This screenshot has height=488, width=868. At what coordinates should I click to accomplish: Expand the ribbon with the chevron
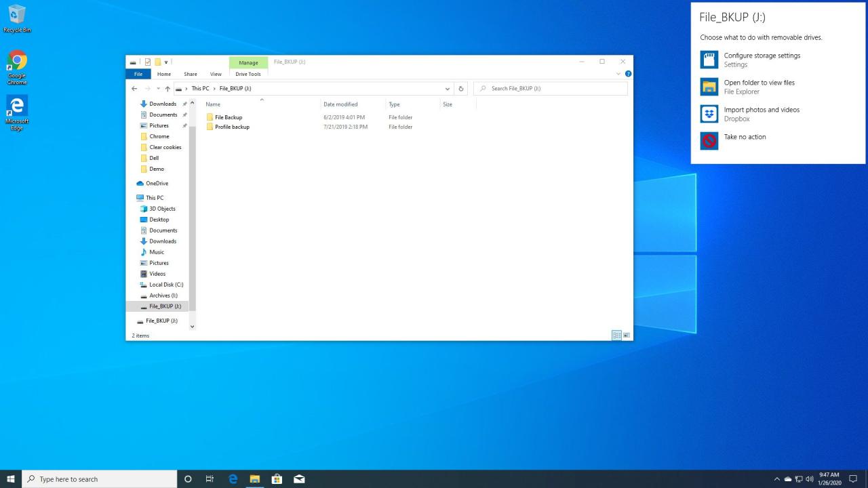[618, 74]
